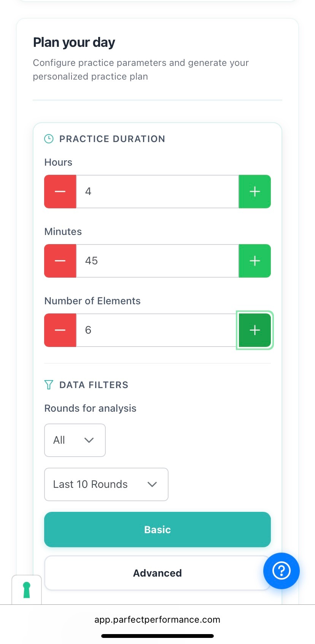
Task: Switch to the Advanced plan mode
Action: click(157, 573)
